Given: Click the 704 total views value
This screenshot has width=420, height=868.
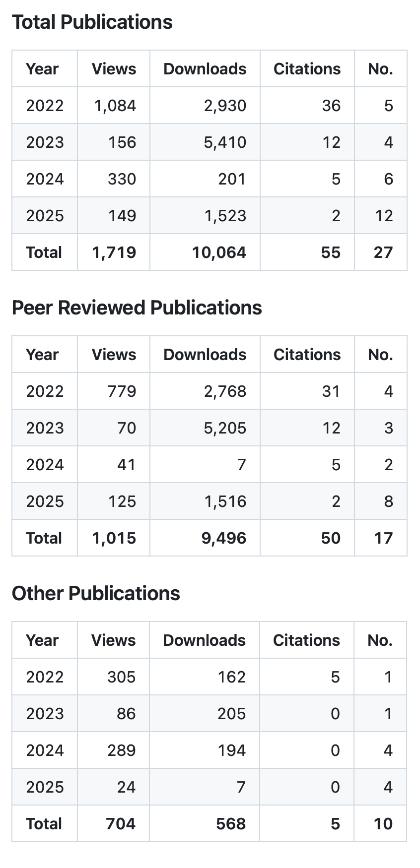Looking at the screenshot, I should (121, 824).
